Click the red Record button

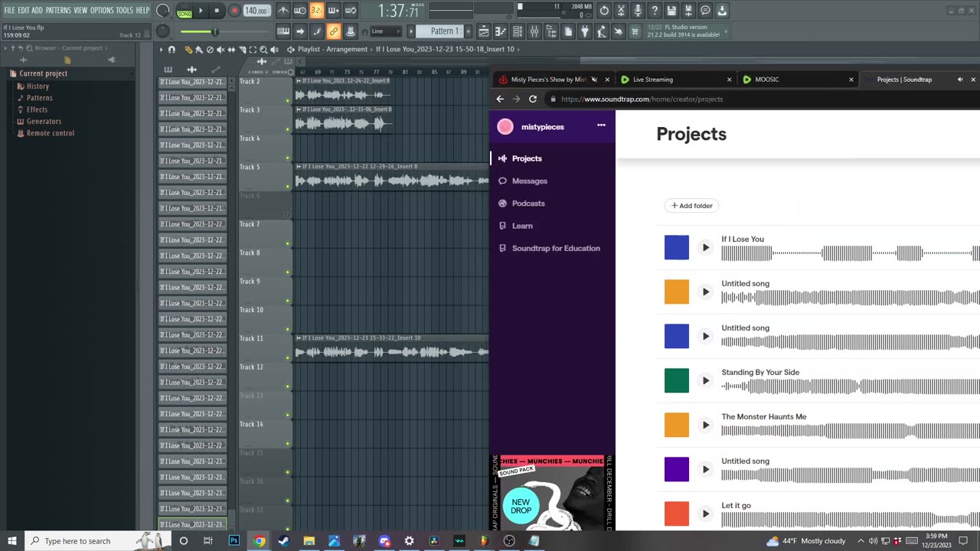click(x=234, y=11)
